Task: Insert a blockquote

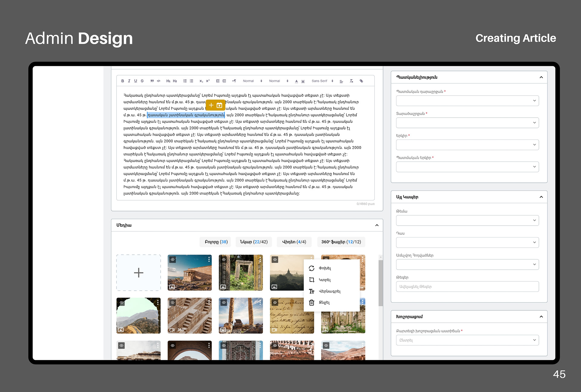Action: [x=152, y=81]
